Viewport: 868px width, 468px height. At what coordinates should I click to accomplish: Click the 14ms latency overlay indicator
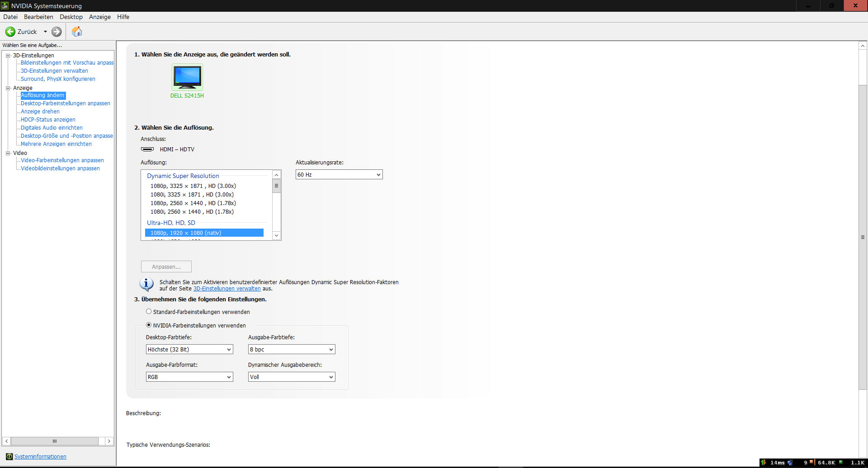[778, 463]
